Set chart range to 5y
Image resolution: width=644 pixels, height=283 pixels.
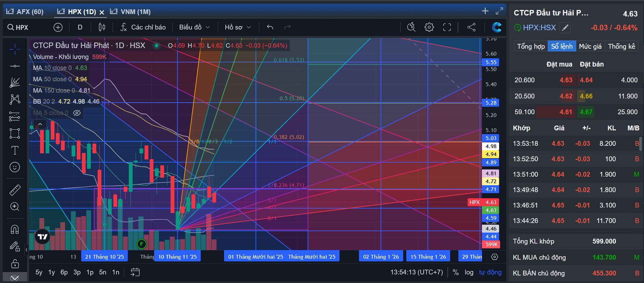[x=39, y=272]
